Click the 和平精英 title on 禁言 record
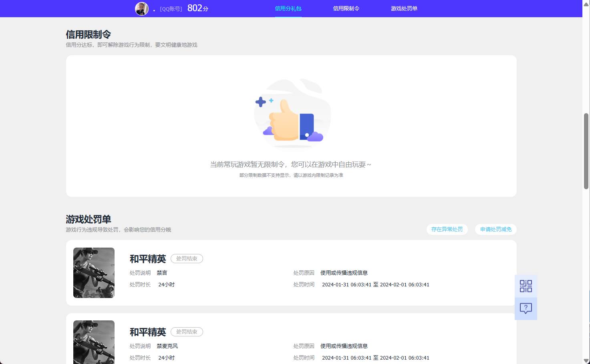Image resolution: width=590 pixels, height=364 pixels. 148,259
